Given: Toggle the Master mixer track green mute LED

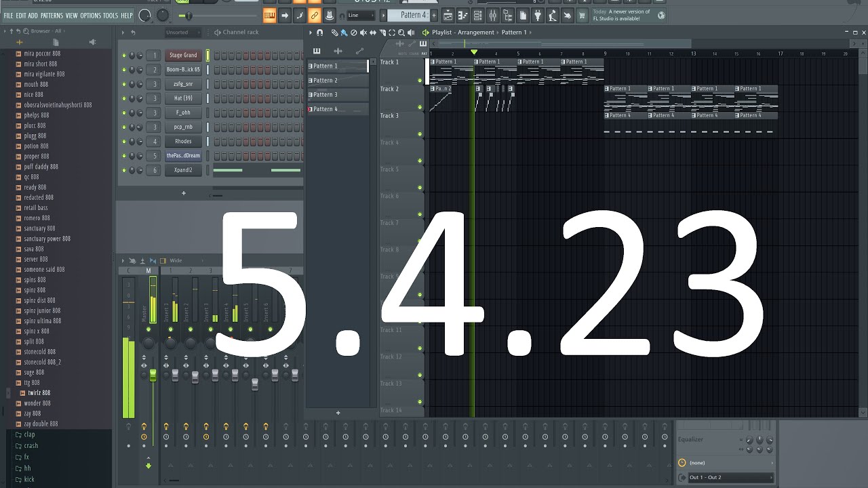Looking at the screenshot, I should [149, 329].
